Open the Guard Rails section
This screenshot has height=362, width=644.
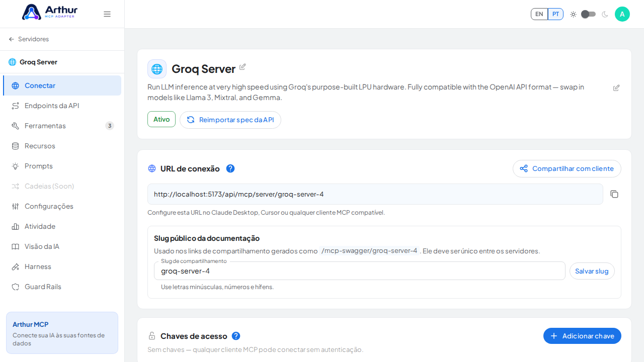62,287
